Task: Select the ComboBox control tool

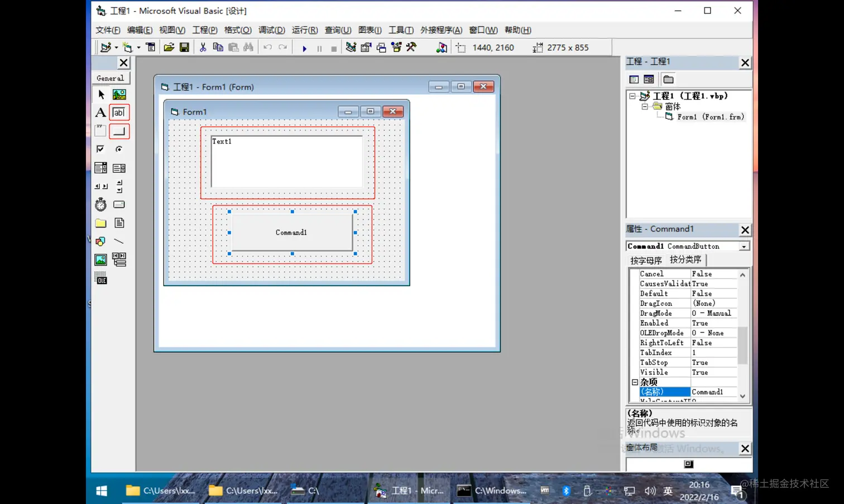Action: point(101,167)
